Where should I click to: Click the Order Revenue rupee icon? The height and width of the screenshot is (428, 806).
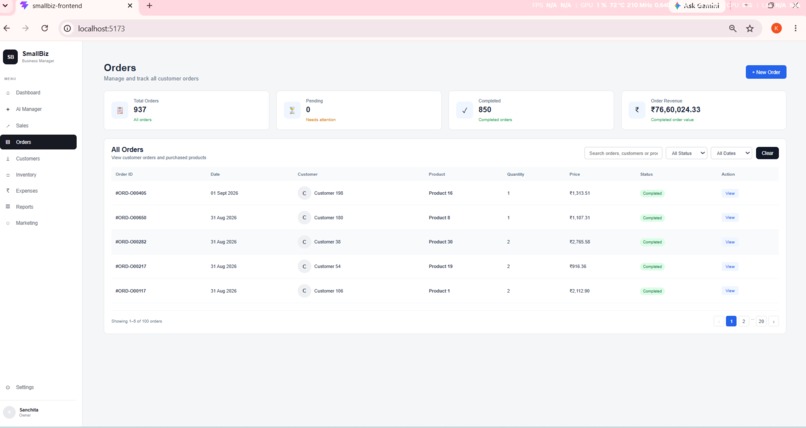pos(637,110)
